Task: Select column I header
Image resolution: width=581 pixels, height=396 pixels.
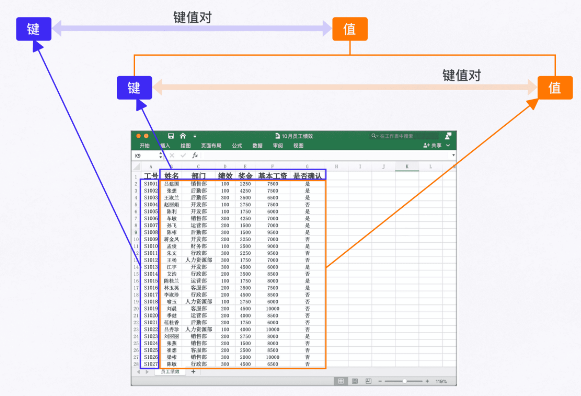Action: [x=360, y=167]
